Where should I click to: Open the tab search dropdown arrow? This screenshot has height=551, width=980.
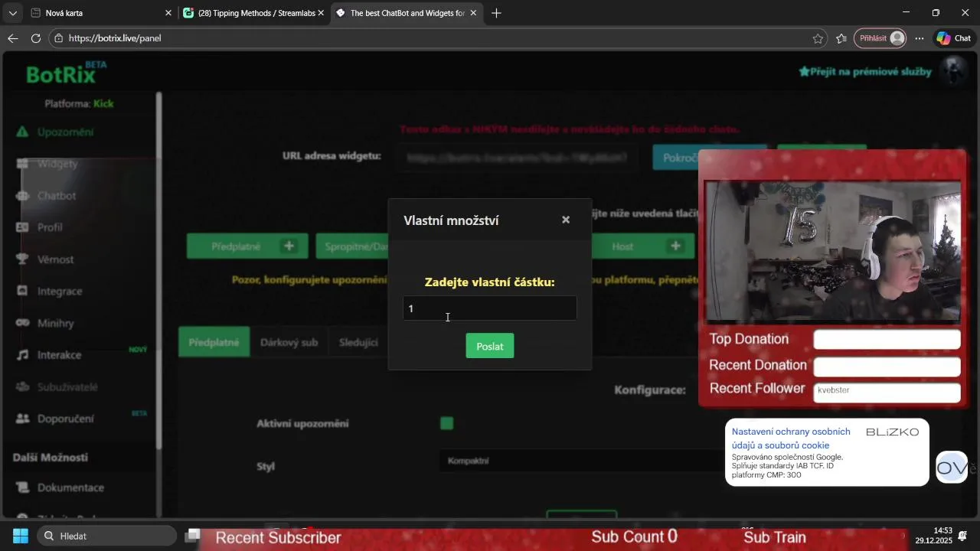pyautogui.click(x=12, y=13)
